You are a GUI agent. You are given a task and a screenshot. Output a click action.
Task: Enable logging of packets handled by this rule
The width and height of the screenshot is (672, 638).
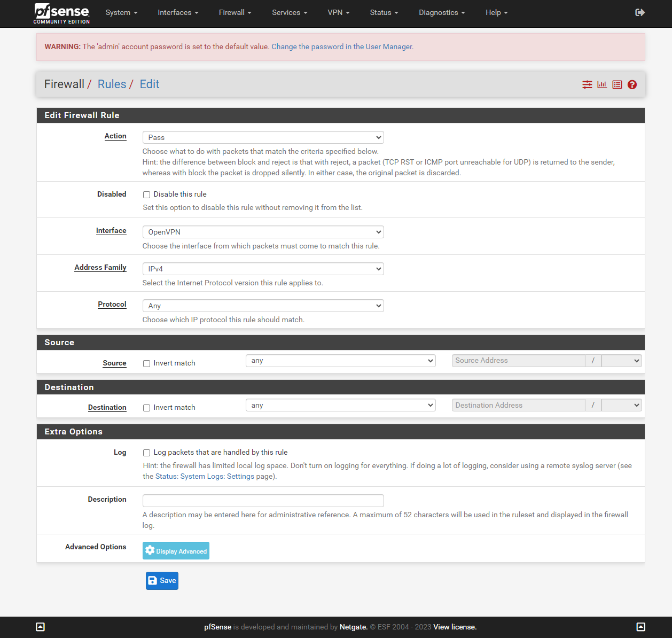pyautogui.click(x=146, y=453)
